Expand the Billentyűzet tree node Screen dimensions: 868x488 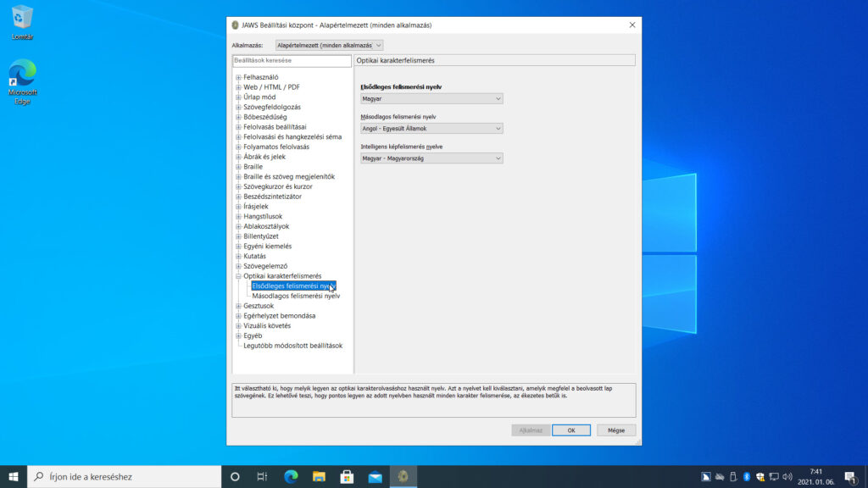point(238,236)
